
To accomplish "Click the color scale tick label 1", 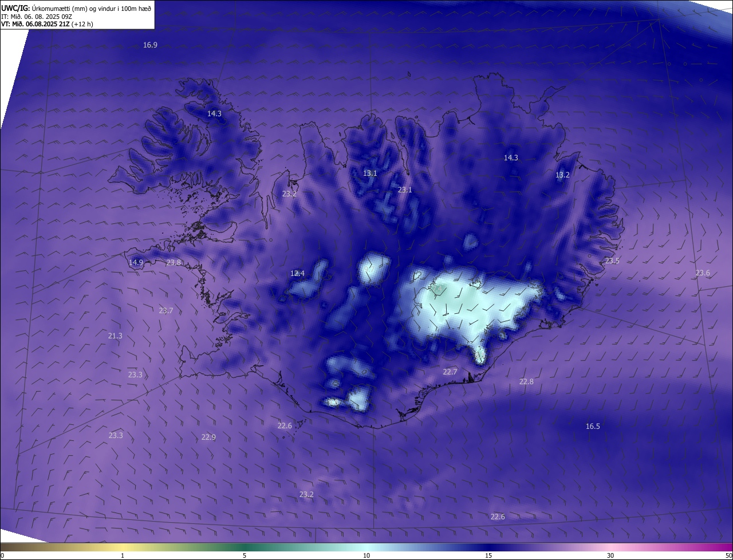I will point(123,555).
